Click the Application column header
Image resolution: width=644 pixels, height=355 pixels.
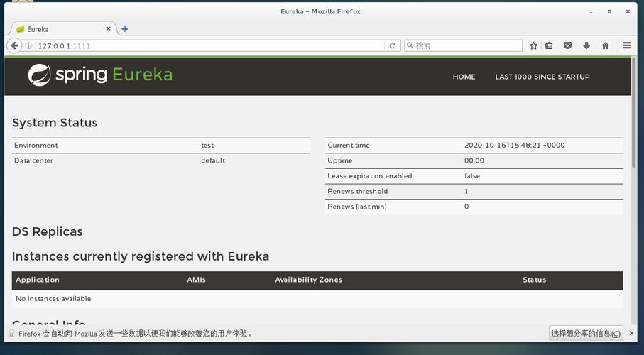click(x=38, y=280)
